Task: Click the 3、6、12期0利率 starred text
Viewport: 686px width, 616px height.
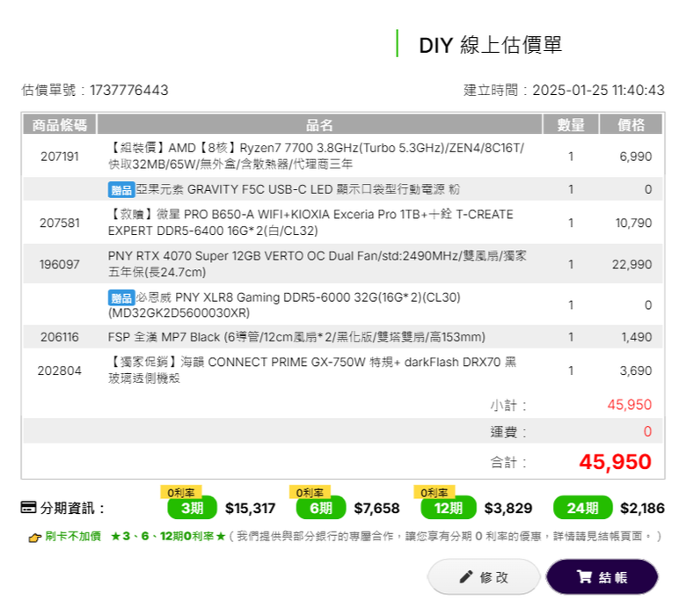Action: [x=168, y=536]
